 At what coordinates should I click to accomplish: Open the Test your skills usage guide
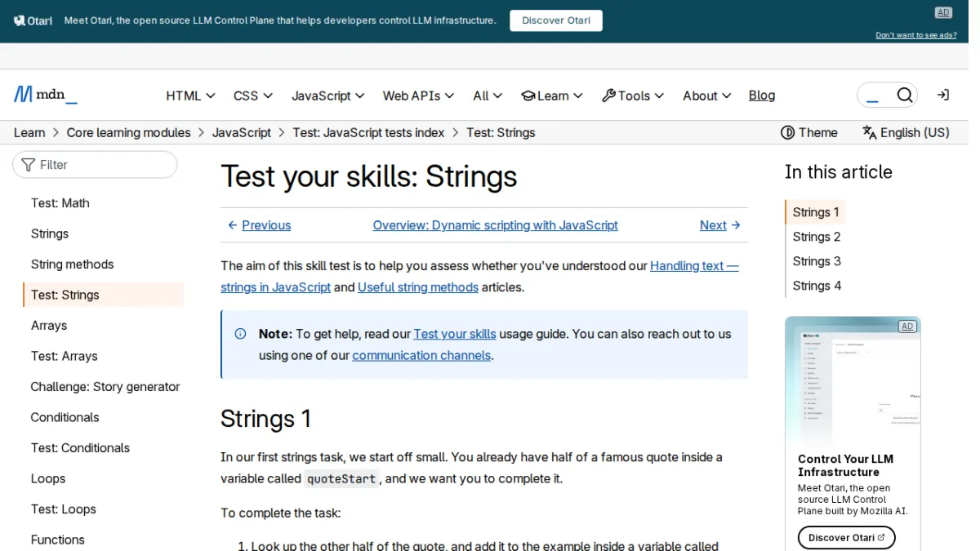455,334
